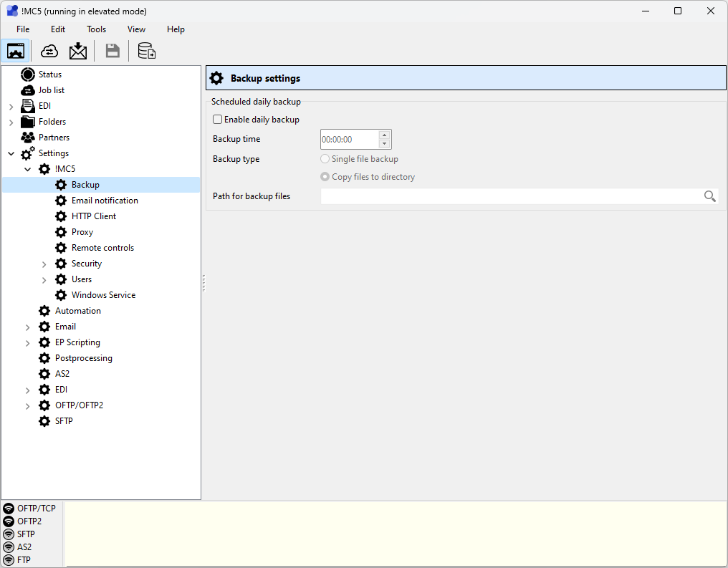Image resolution: width=728 pixels, height=568 pixels.
Task: Expand the OFTP/OFTP2 node
Action: point(28,407)
